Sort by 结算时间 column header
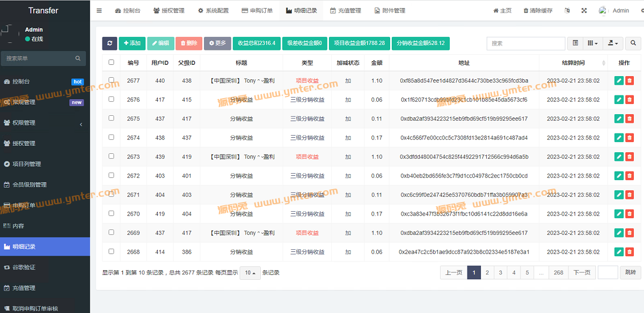The image size is (644, 313). pos(573,63)
